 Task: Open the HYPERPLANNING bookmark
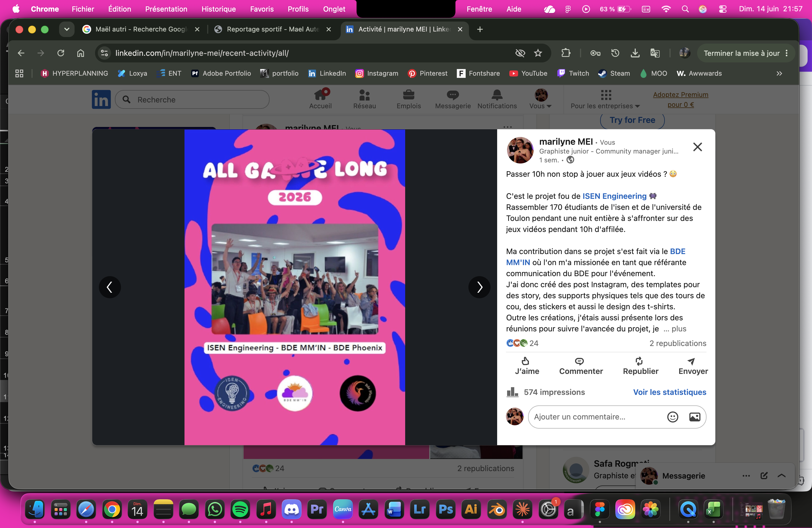(74, 73)
